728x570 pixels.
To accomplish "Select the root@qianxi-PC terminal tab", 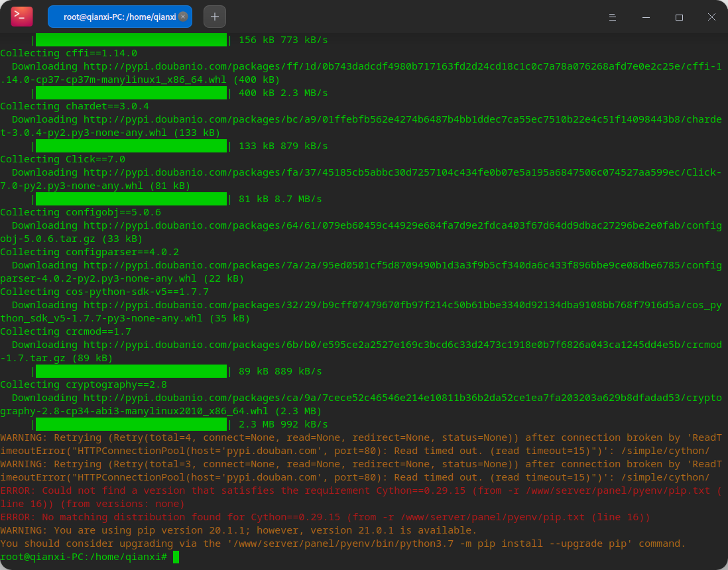I will [120, 17].
